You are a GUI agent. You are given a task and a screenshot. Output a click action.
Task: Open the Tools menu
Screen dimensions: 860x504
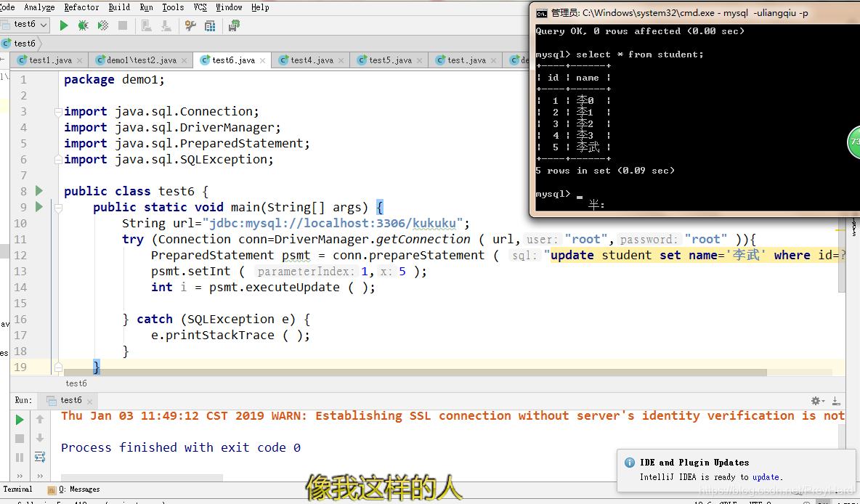coord(173,7)
